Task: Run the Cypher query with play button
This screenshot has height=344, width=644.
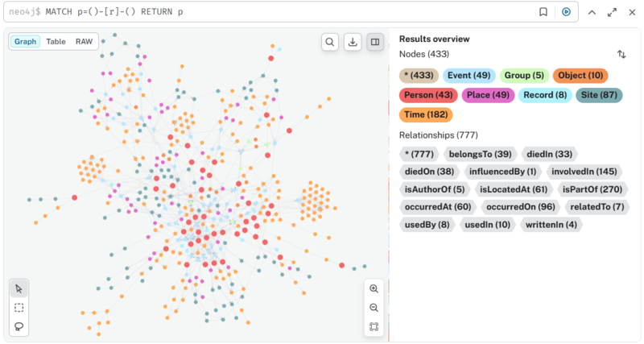Action: pyautogui.click(x=566, y=12)
